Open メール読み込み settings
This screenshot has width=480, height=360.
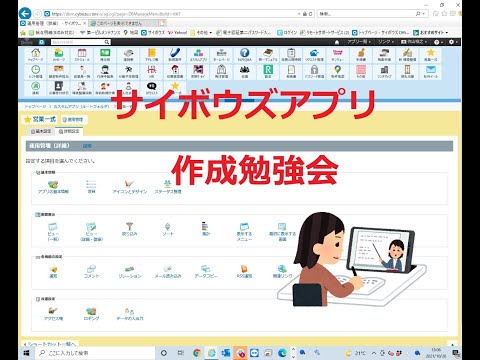(168, 272)
